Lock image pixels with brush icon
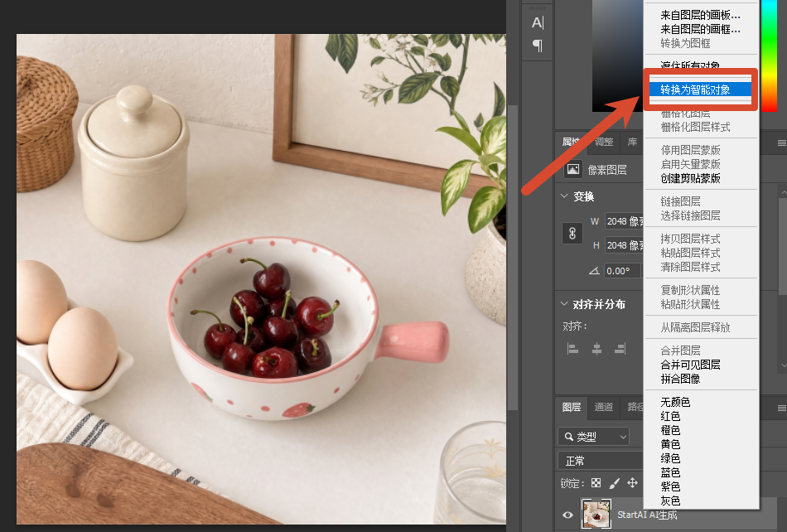Viewport: 787px width, 532px height. point(614,483)
